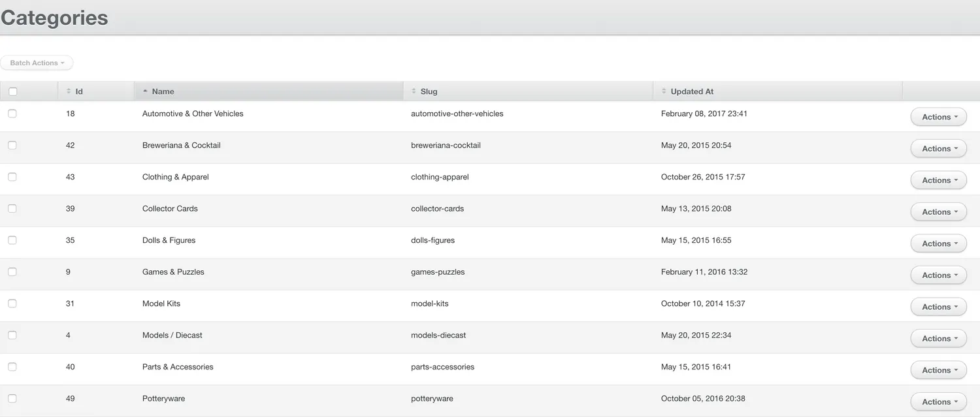Image resolution: width=980 pixels, height=417 pixels.
Task: Tick the select-all checkbox in header
Action: click(x=13, y=92)
